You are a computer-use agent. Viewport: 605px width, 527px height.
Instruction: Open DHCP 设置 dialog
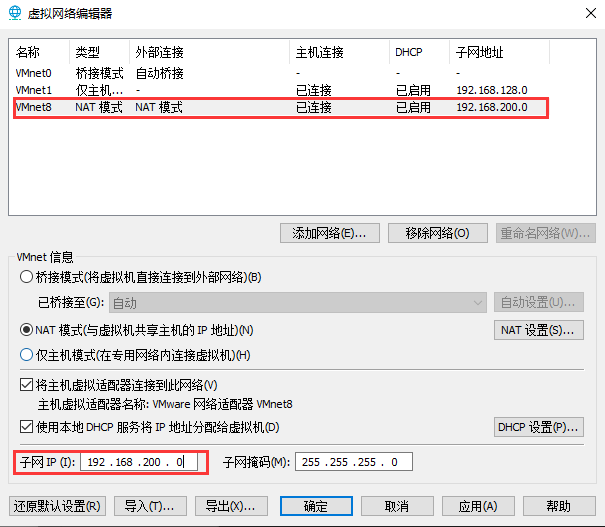coord(538,428)
